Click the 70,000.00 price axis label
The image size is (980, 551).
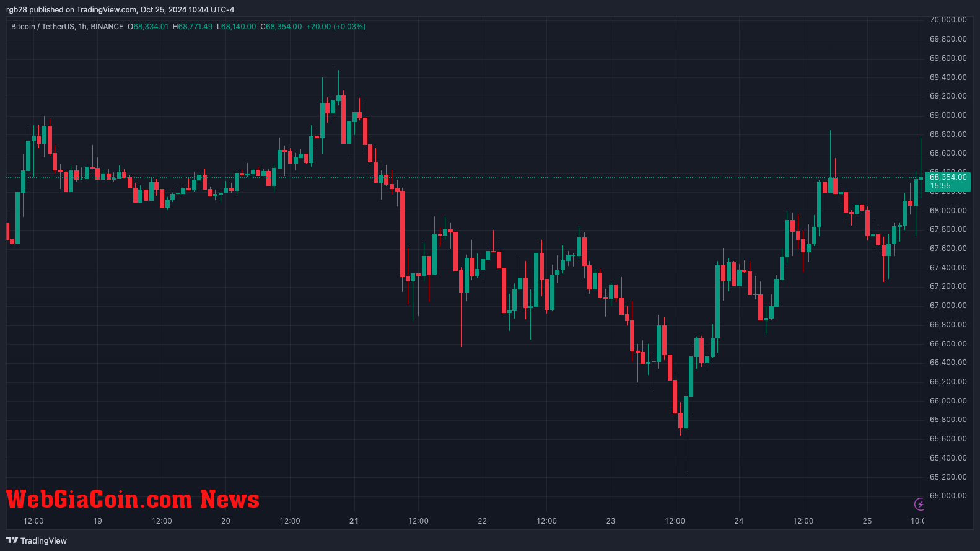point(948,20)
